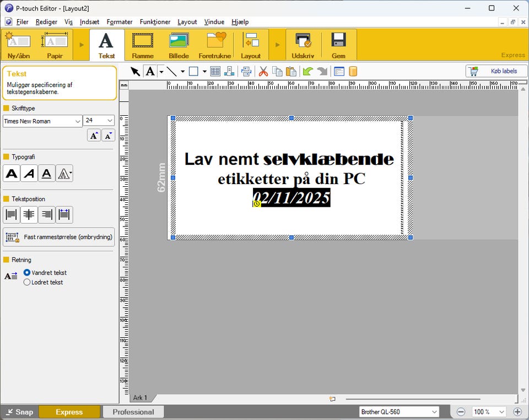This screenshot has height=420, width=529.
Task: Open the outline text effect dropdown
Action: (x=64, y=174)
